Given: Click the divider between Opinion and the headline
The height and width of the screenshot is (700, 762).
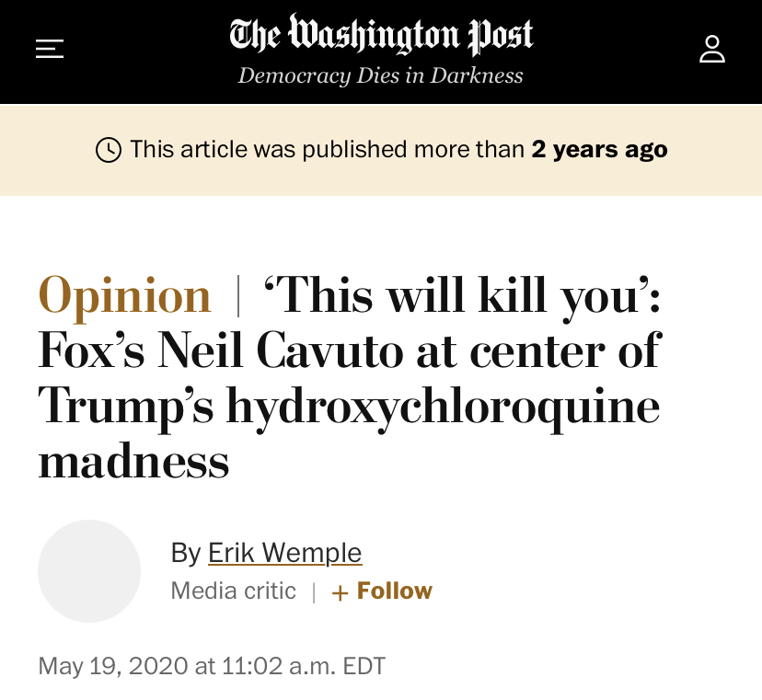Looking at the screenshot, I should [x=238, y=296].
